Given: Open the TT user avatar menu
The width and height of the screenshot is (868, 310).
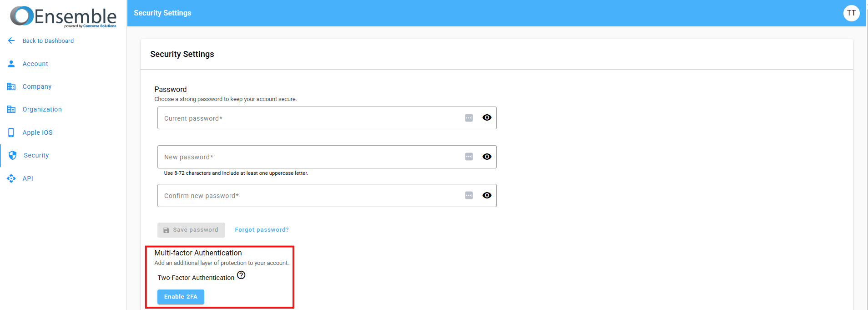Looking at the screenshot, I should click(x=851, y=13).
